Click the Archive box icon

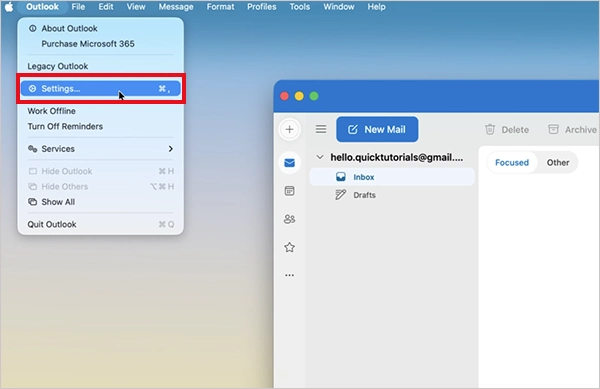point(553,129)
